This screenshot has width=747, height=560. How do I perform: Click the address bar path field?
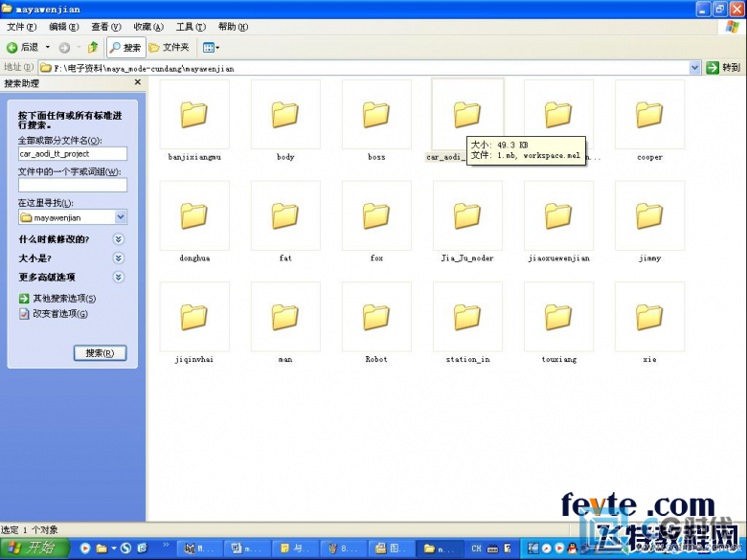tap(364, 68)
